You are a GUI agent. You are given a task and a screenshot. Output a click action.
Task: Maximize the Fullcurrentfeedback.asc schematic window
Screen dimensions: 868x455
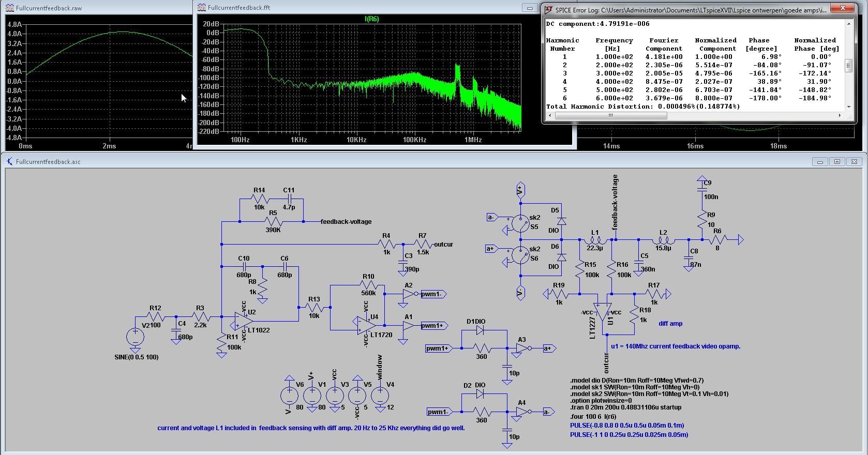point(837,162)
